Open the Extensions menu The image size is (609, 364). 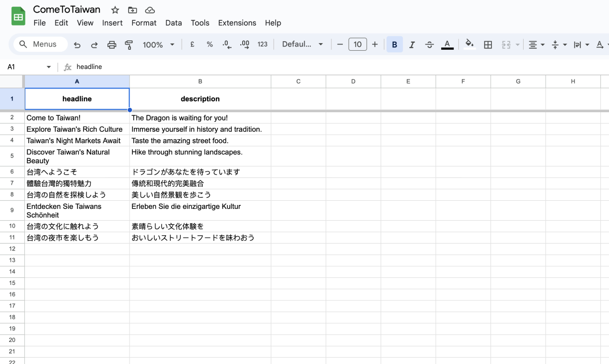(237, 23)
